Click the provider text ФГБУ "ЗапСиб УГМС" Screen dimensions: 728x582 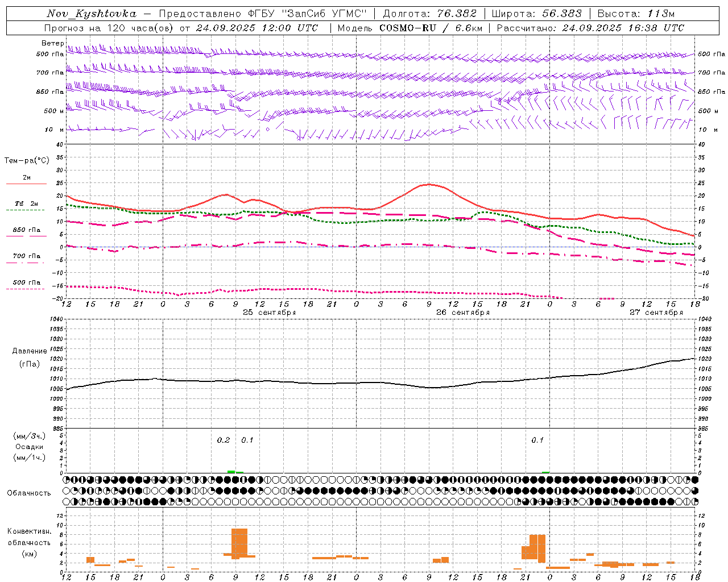[x=308, y=14]
